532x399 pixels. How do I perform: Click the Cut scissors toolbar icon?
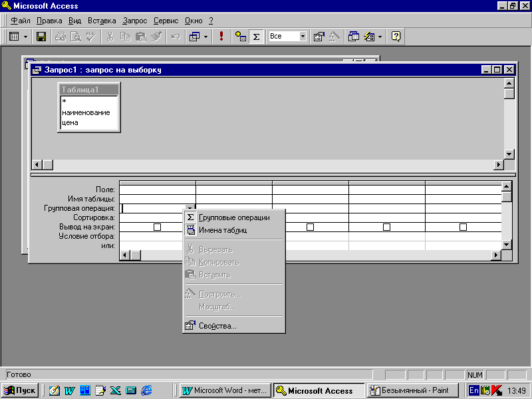click(110, 37)
